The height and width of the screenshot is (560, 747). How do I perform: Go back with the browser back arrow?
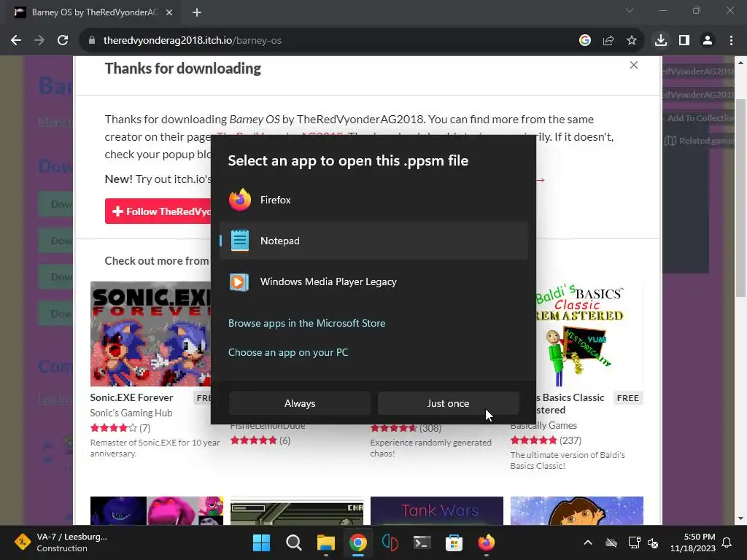pos(16,41)
